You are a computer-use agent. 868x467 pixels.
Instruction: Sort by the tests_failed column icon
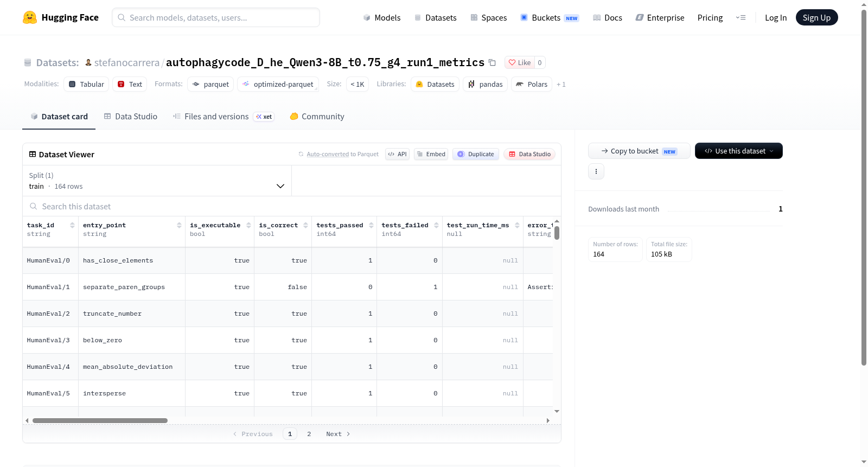[436, 225]
